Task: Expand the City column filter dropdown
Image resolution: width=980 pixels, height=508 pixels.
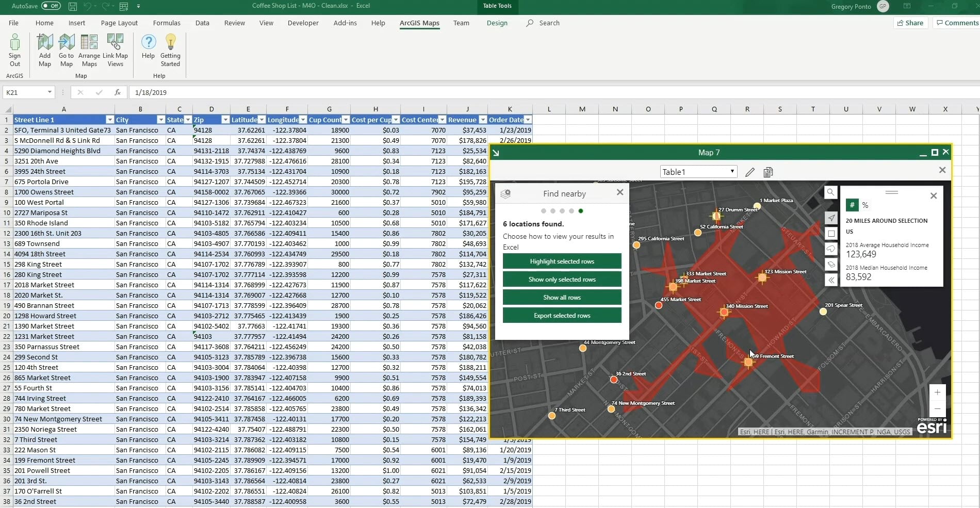Action: [160, 120]
